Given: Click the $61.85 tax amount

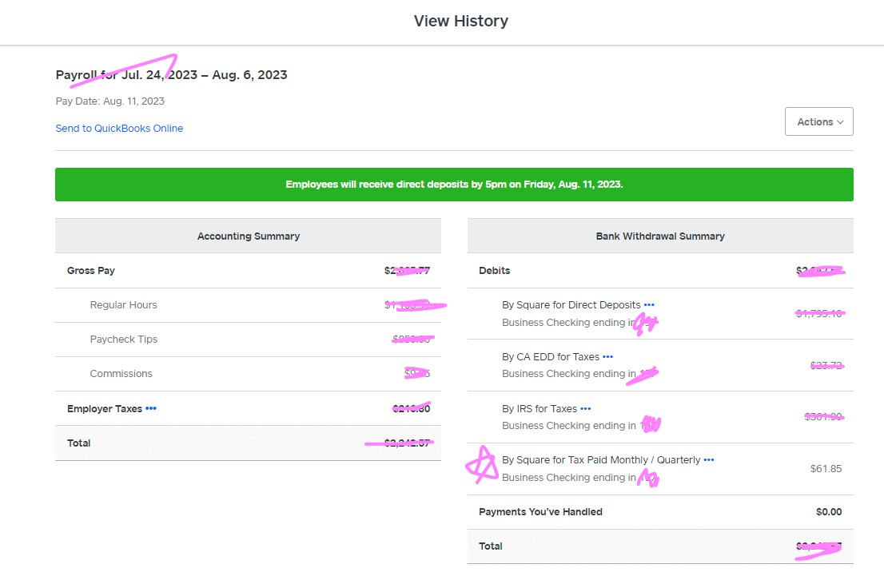Looking at the screenshot, I should coord(826,468).
